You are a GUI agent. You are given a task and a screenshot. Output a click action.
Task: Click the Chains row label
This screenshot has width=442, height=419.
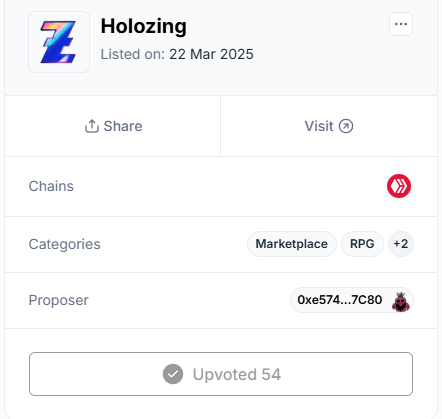click(x=51, y=186)
